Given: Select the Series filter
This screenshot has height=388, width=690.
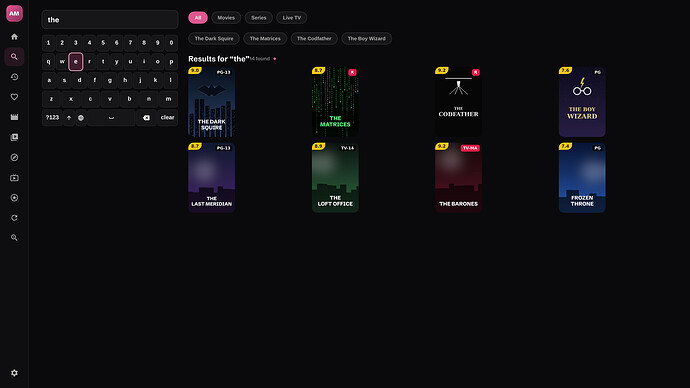Looking at the screenshot, I should (x=259, y=18).
